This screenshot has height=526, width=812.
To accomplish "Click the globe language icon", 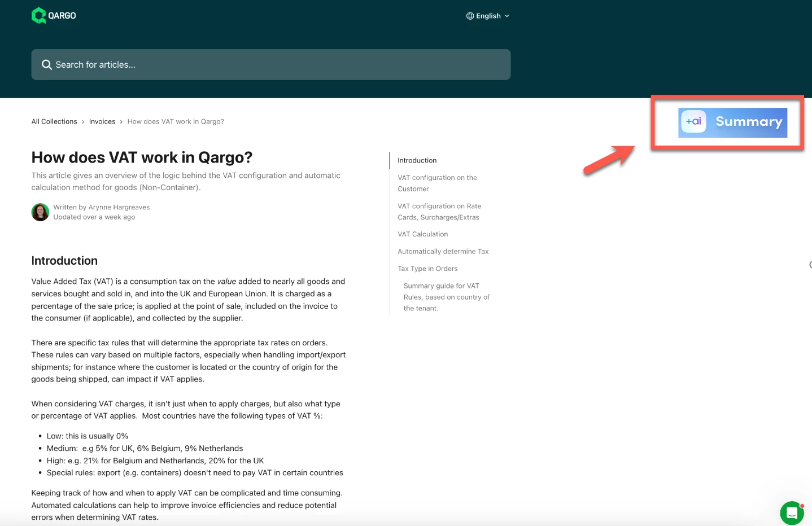I will coord(470,16).
